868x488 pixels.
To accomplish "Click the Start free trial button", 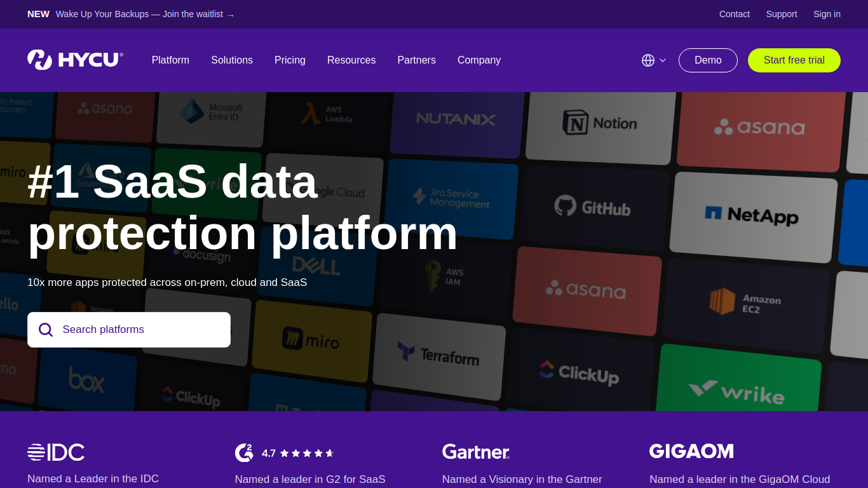I will coord(794,60).
